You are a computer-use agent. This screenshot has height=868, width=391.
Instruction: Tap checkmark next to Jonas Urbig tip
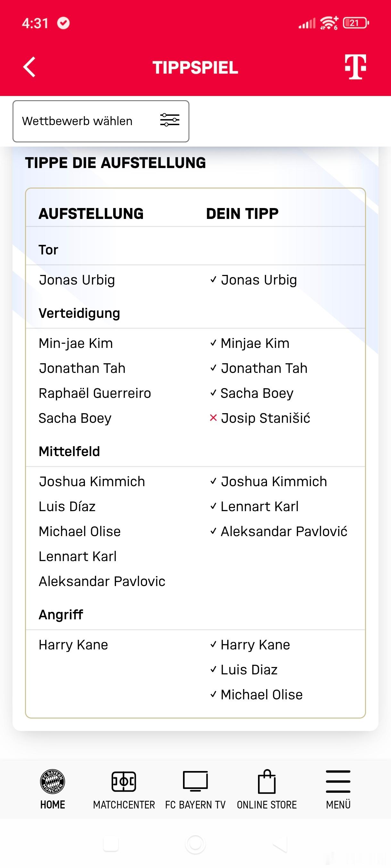point(213,280)
